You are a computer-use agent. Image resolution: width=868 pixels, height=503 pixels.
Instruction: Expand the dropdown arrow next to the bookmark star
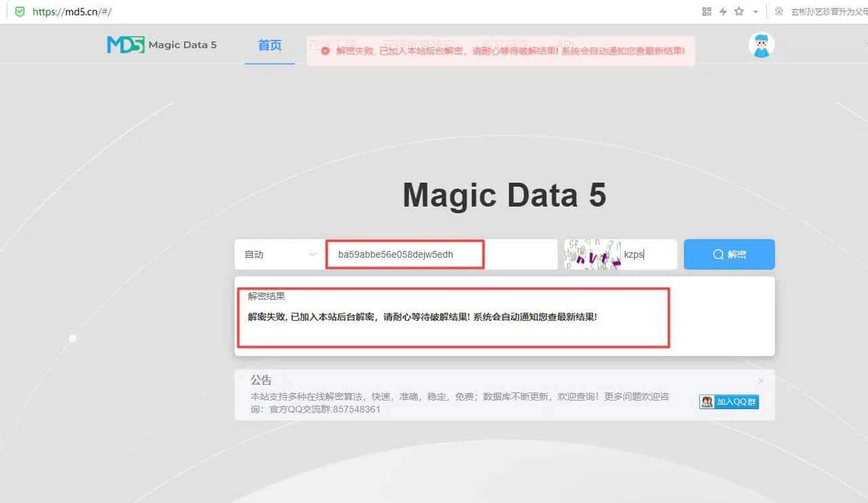pos(754,10)
